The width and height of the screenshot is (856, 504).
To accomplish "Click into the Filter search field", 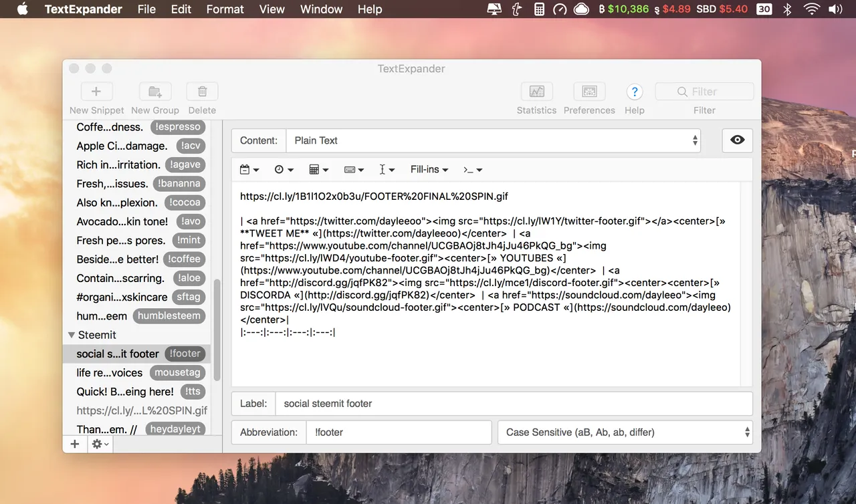I will tap(704, 92).
